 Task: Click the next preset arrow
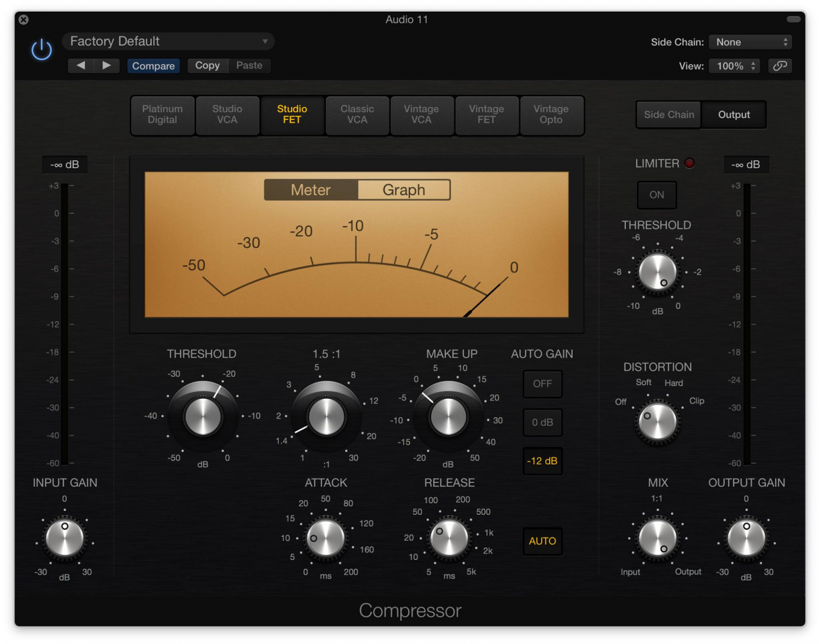(x=107, y=66)
